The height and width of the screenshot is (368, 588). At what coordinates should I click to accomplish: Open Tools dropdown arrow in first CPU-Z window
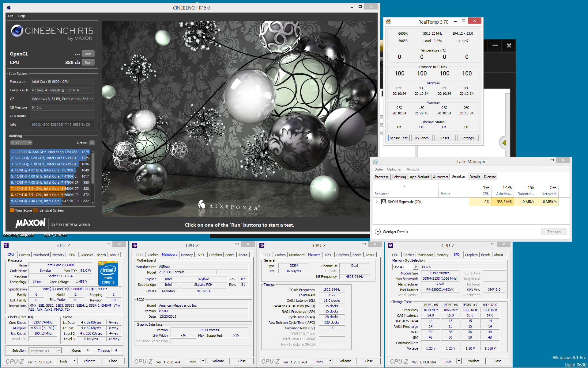tap(74, 361)
